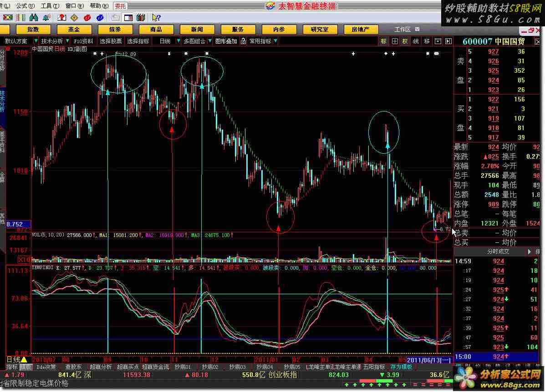Screen dimensions: 545x392
Task: Switch to the 抄底01 indicator tab
Action: click(x=183, y=367)
